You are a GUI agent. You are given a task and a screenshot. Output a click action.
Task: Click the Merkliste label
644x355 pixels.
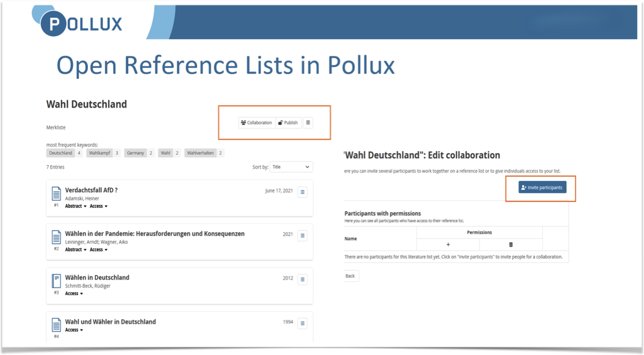point(56,127)
